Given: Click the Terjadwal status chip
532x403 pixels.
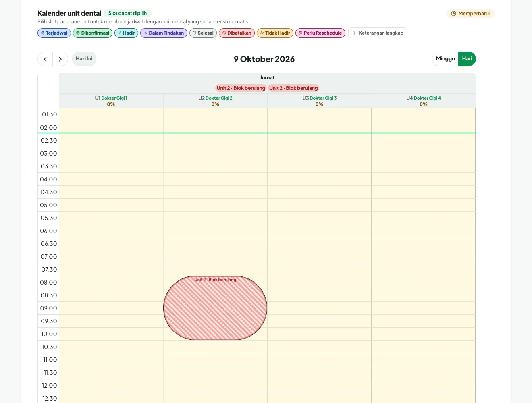Looking at the screenshot, I should 54,33.
